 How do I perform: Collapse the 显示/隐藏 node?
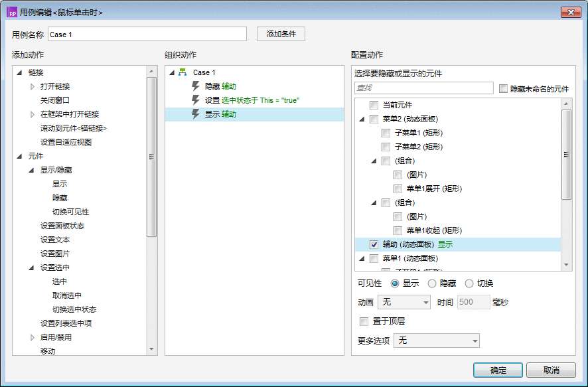coord(31,170)
